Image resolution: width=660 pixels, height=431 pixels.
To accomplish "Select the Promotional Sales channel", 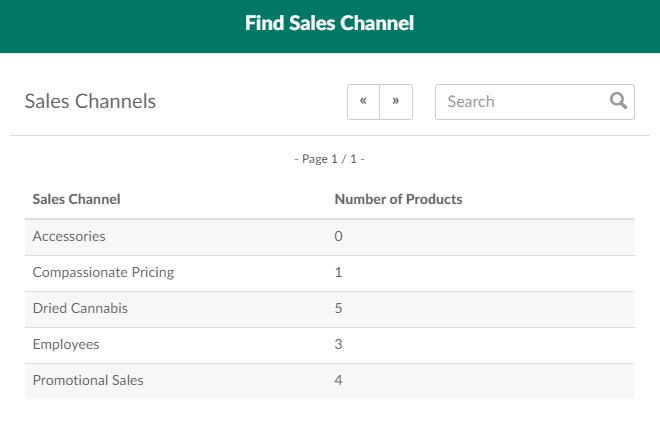I will click(x=88, y=380).
